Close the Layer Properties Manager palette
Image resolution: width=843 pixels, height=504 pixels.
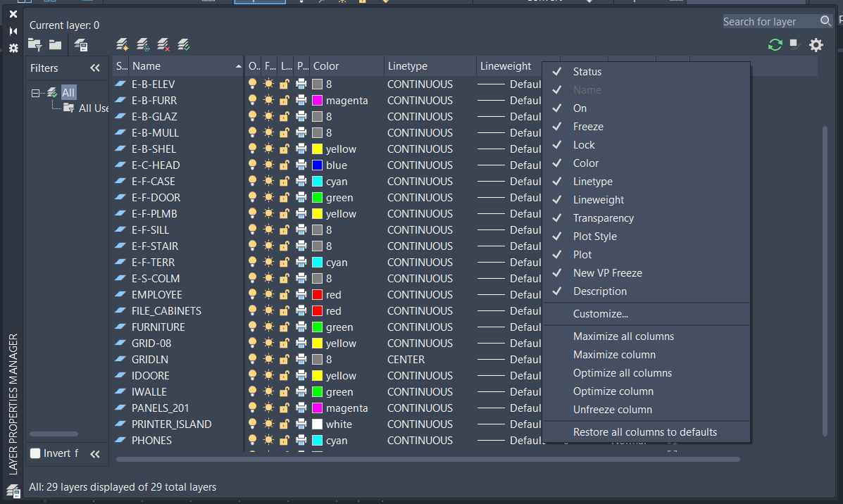point(13,14)
